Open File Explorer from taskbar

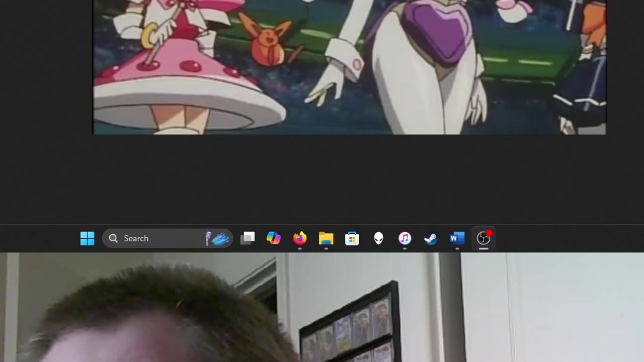(326, 238)
